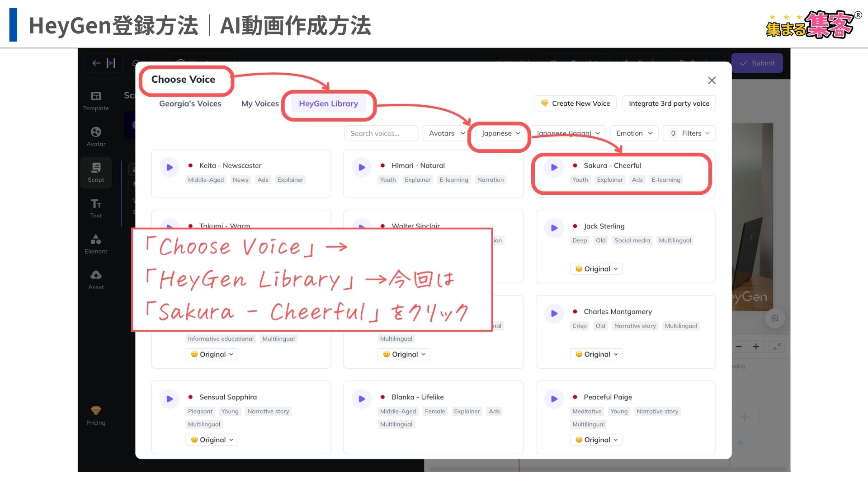Click Integrate 3rd party voice button
Image resolution: width=868 pixels, height=488 pixels.
[x=669, y=103]
